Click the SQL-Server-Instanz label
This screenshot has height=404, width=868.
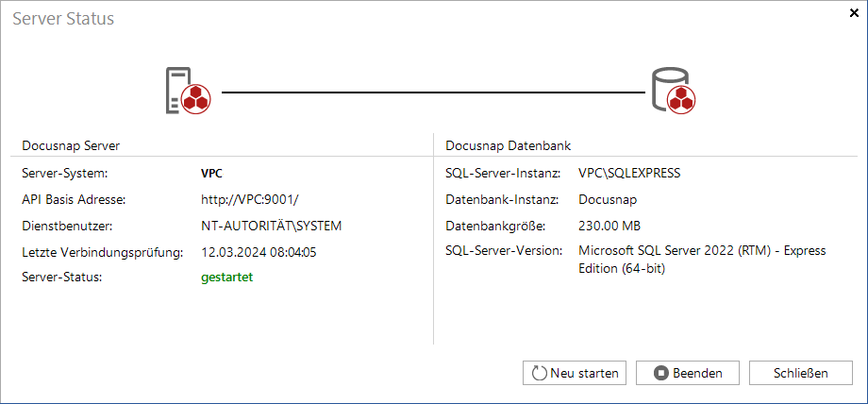503,173
